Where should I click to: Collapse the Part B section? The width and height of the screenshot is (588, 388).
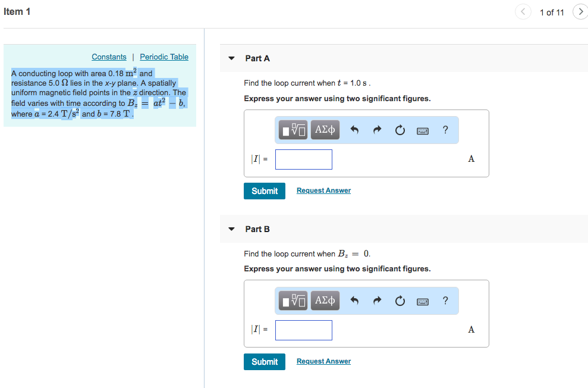231,229
